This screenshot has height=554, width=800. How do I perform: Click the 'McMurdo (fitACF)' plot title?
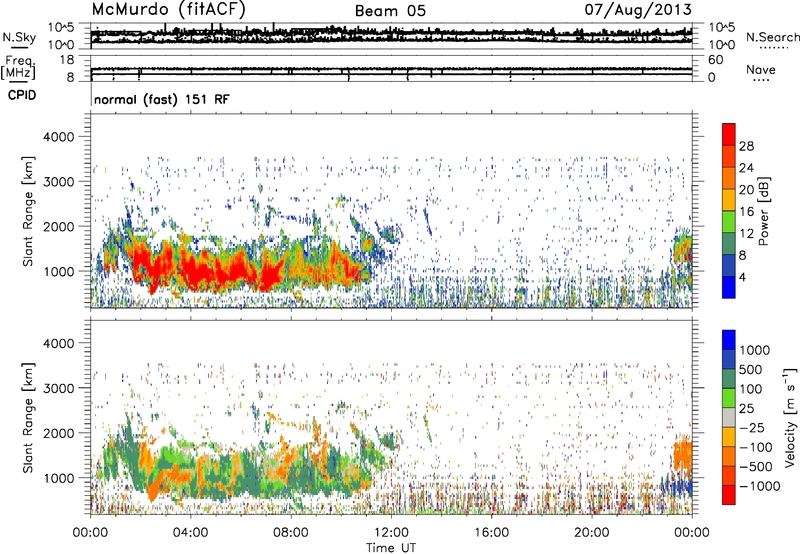click(x=168, y=10)
